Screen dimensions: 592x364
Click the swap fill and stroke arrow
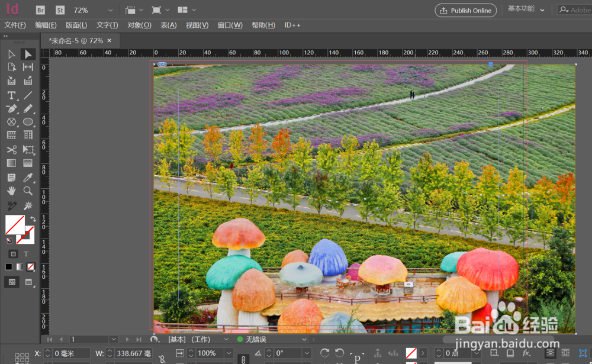[33, 219]
